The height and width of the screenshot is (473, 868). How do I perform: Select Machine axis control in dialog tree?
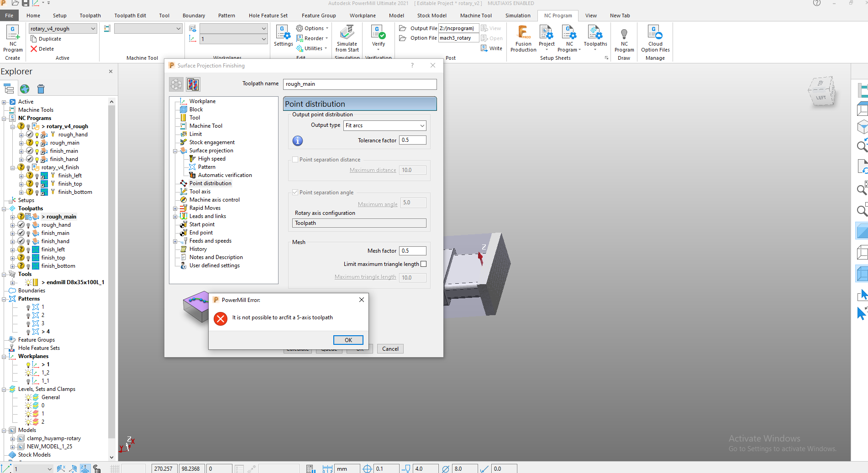pos(215,200)
